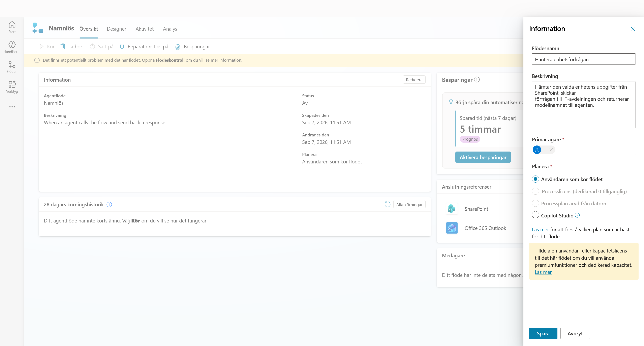This screenshot has width=644, height=346.
Task: Show more sidebar options ellipsis
Action: [12, 107]
